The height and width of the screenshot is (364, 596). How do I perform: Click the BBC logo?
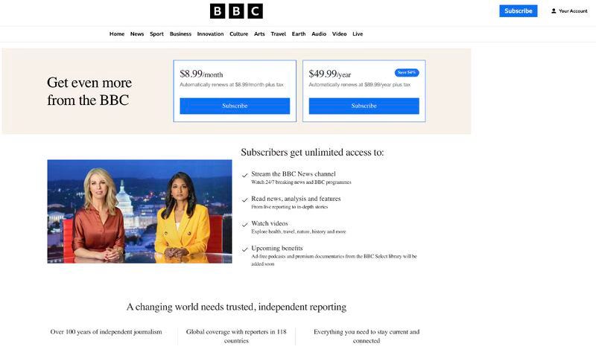click(236, 11)
